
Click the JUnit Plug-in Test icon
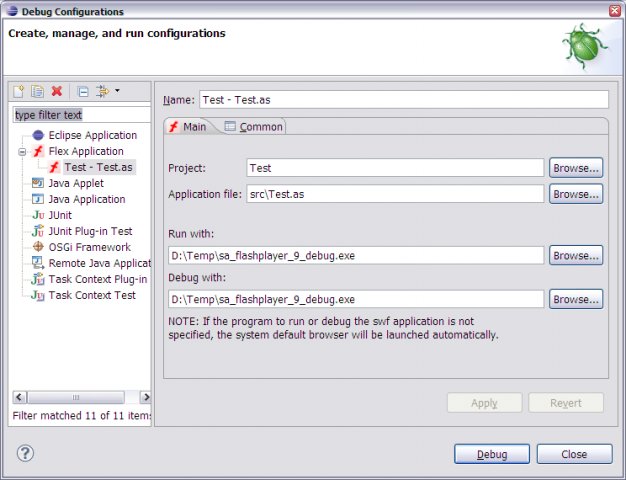click(38, 231)
